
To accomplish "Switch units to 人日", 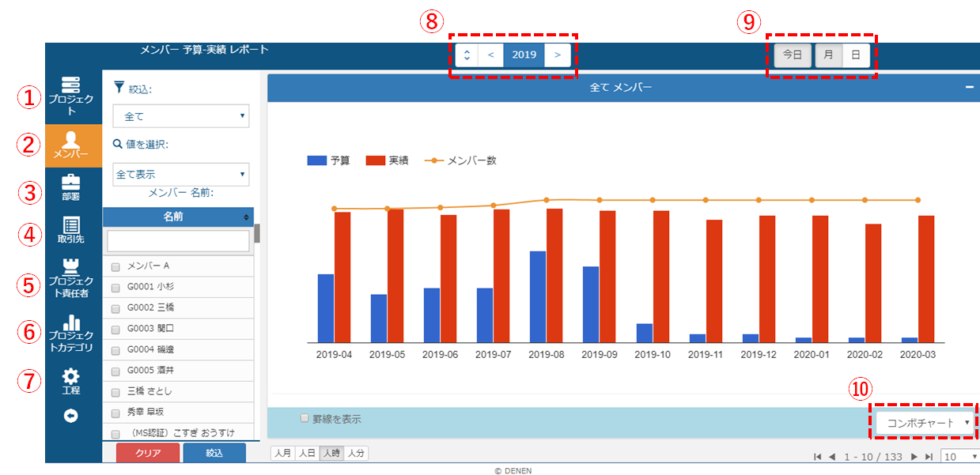I will pos(307,453).
